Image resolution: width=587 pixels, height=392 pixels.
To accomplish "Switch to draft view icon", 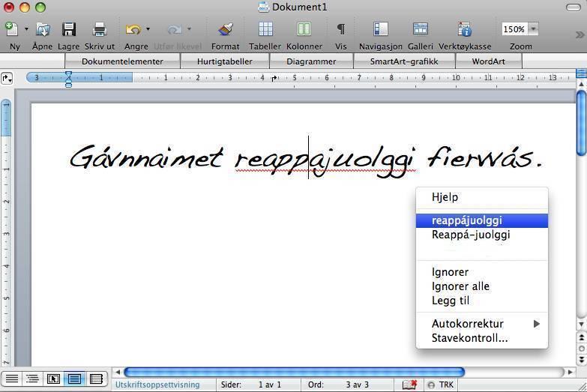I will [11, 379].
